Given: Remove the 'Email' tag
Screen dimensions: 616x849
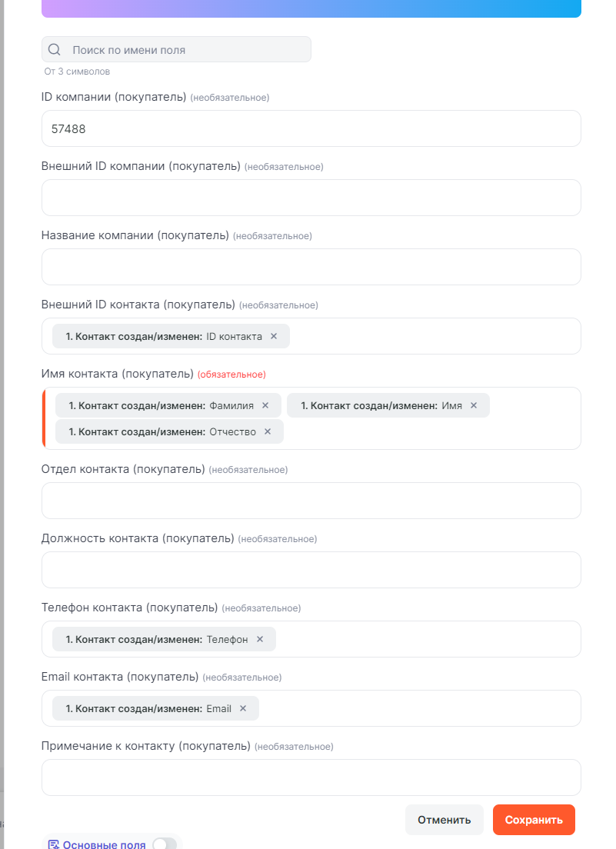Looking at the screenshot, I should click(x=243, y=708).
